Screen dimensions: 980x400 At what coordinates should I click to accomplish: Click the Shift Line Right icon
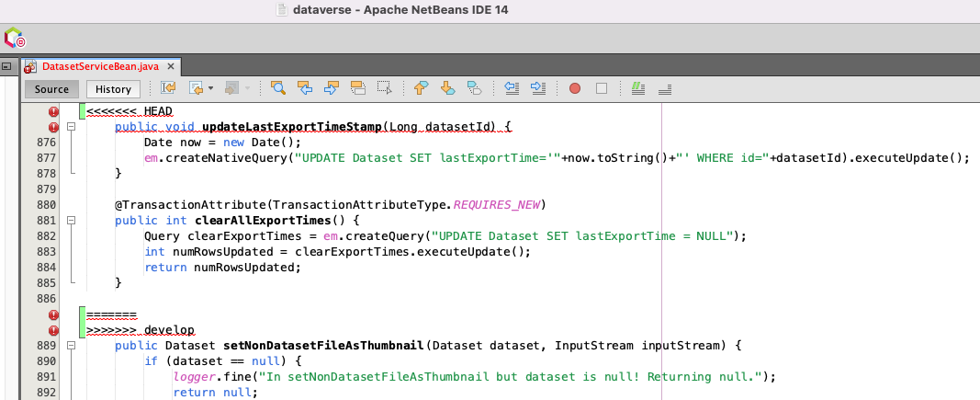(x=538, y=88)
